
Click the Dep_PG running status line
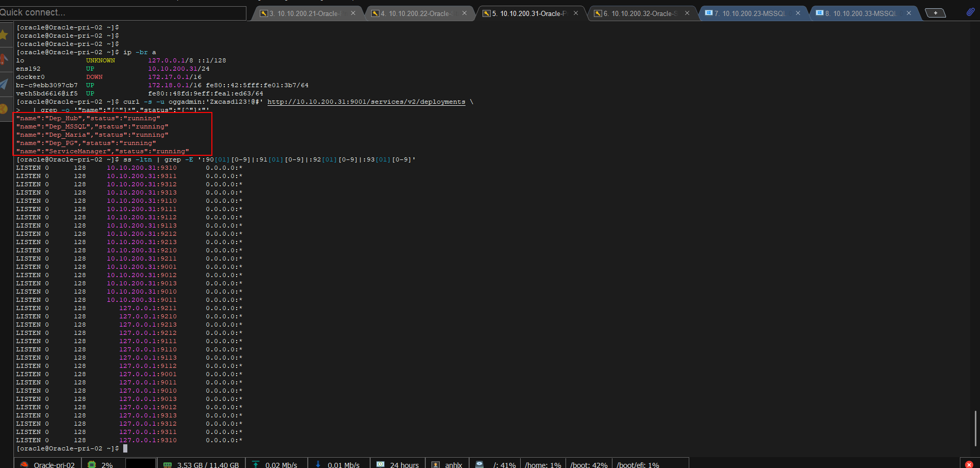coord(86,143)
